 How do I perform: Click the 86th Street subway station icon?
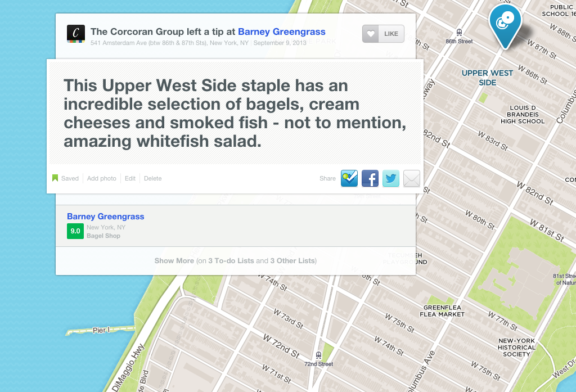[x=460, y=33]
